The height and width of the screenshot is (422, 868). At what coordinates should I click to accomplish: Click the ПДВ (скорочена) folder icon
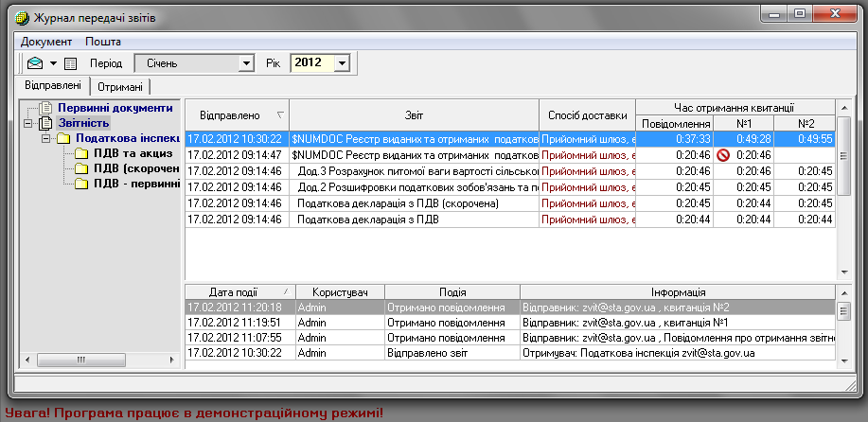(81, 168)
